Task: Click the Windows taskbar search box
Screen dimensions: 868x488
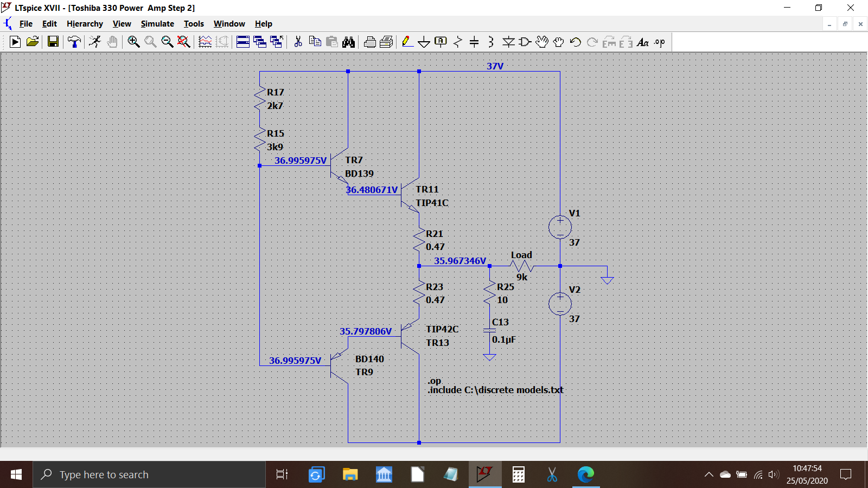Action: tap(149, 474)
